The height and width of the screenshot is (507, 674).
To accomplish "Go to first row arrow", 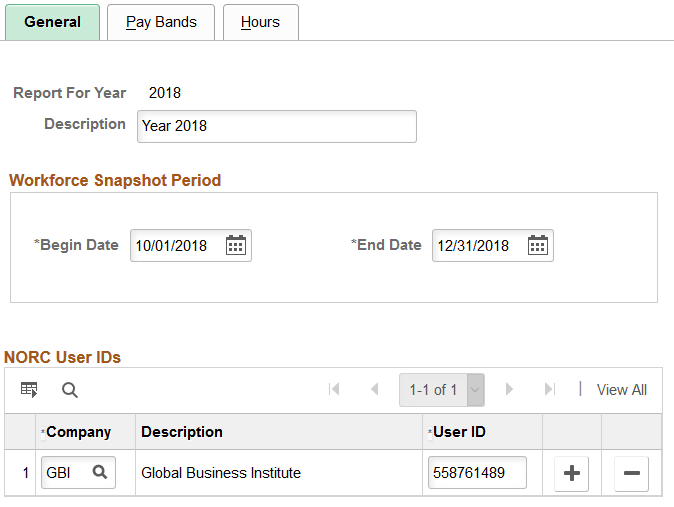I will (x=334, y=390).
